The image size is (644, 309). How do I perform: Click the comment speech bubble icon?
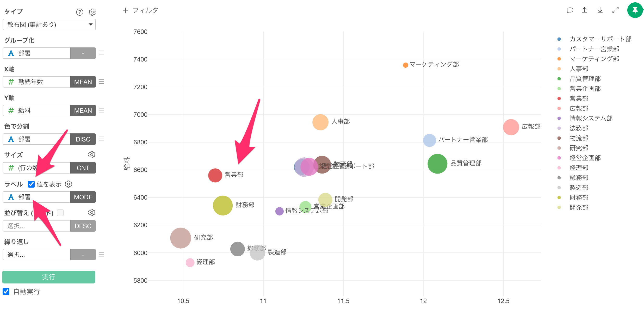click(x=570, y=10)
